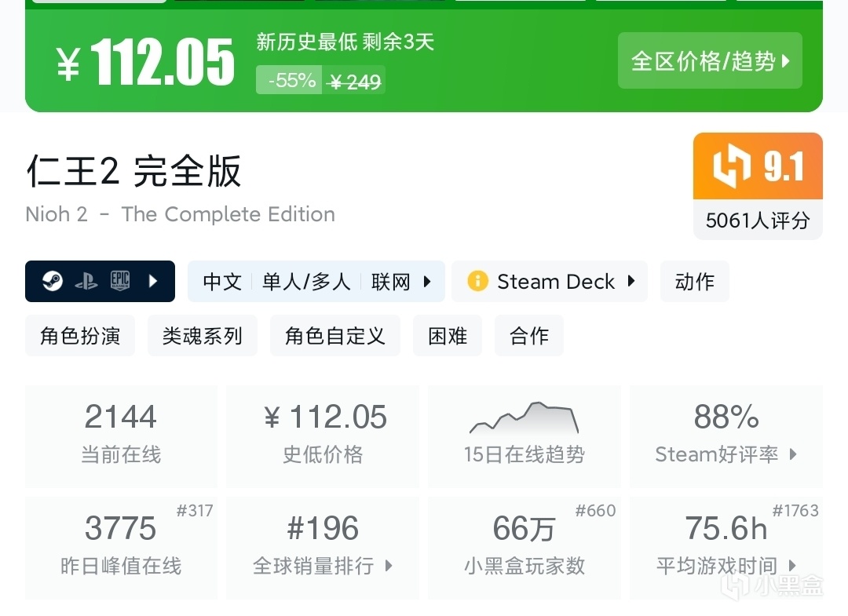Select the 合作 co-op tag
This screenshot has height=616, width=848.
(529, 336)
